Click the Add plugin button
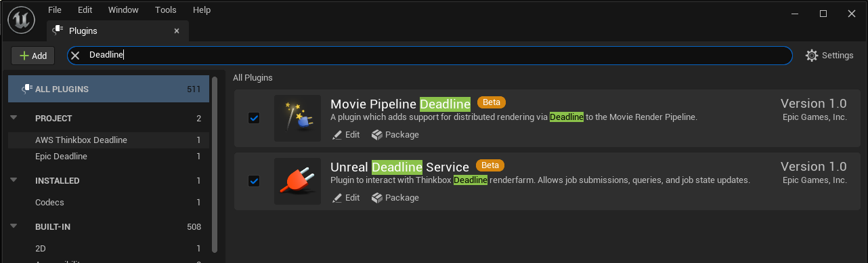Viewport: 868px width, 263px height. [x=33, y=56]
